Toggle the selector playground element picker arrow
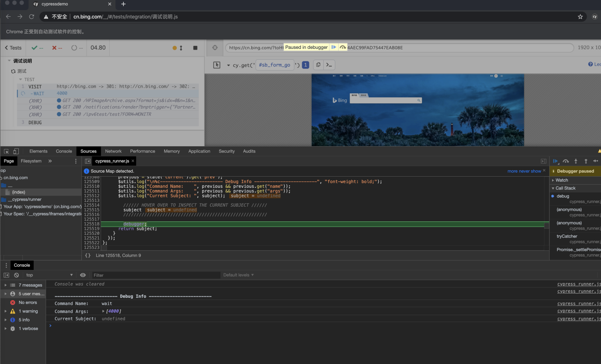 (217, 65)
